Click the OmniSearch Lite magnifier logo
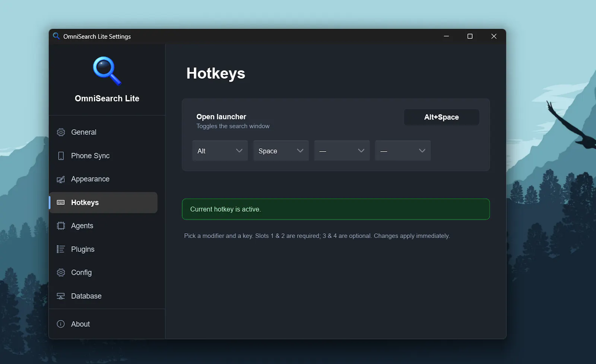This screenshot has width=596, height=364. pos(107,71)
